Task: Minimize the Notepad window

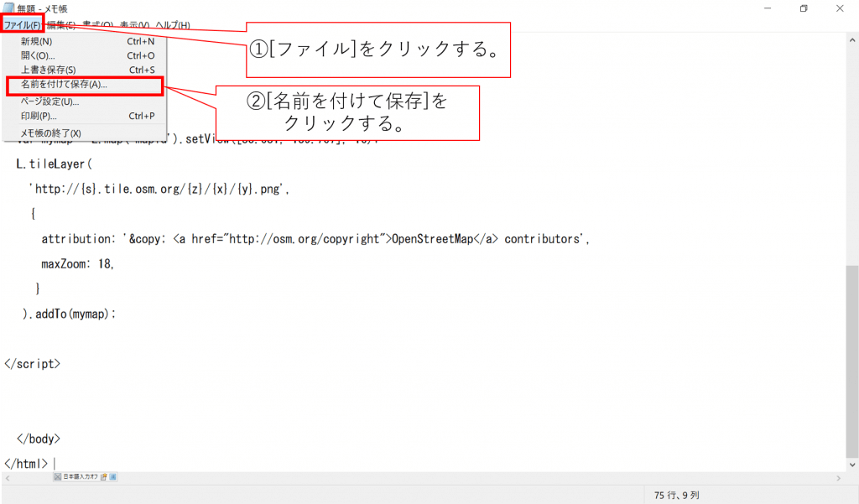Action: [768, 8]
